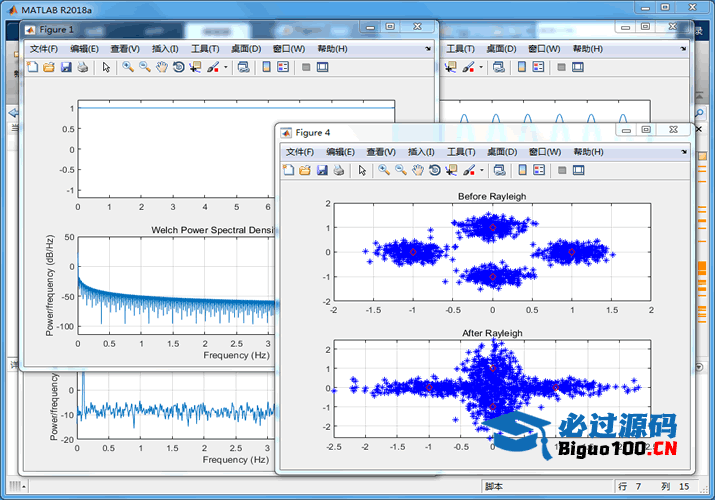Click Open File icon in Figure 4 toolbar
715x500 pixels.
point(305,170)
